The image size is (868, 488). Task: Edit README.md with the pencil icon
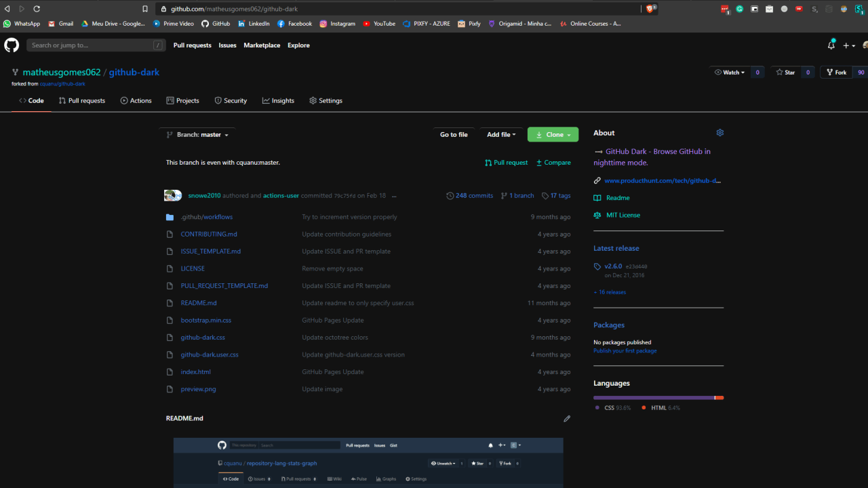567,419
